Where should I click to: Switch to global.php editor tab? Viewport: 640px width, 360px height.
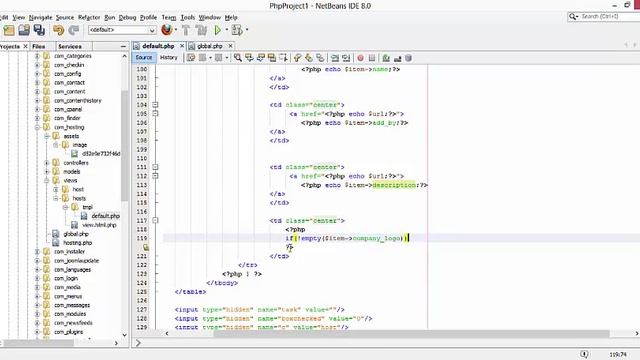coord(210,46)
